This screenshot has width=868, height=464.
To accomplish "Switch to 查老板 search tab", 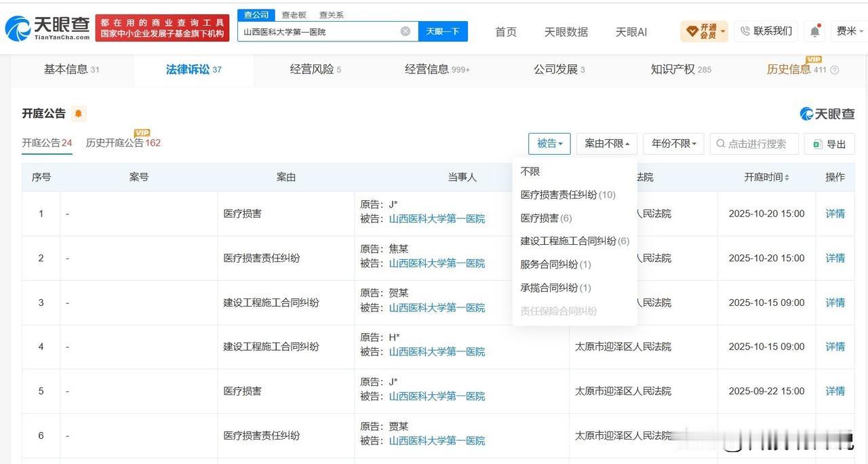I will 294,15.
